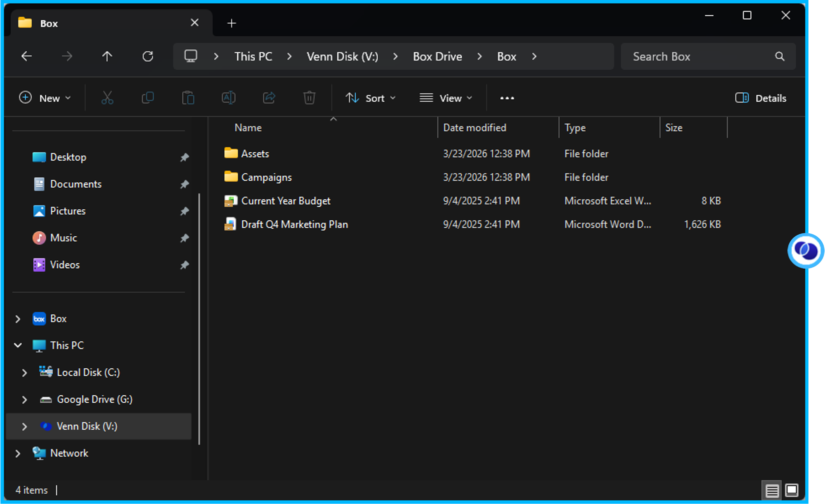Add a new tab with plus button
Image resolution: width=825 pixels, height=504 pixels.
232,23
